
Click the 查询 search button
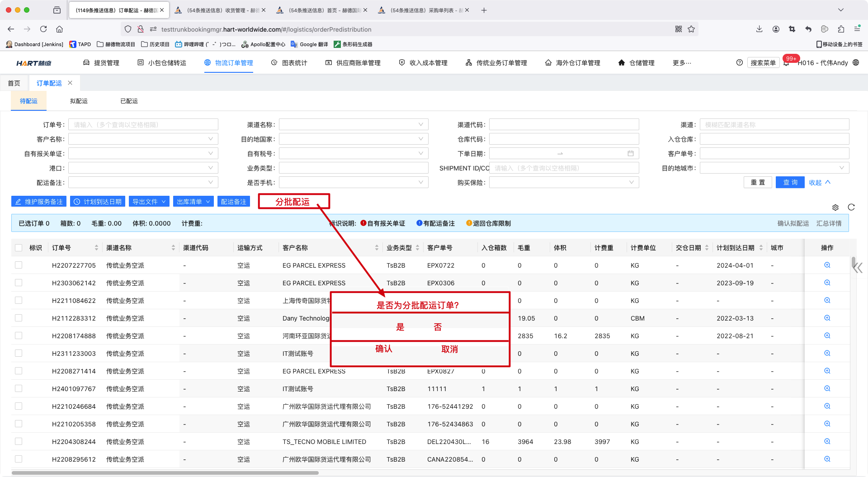pyautogui.click(x=790, y=182)
